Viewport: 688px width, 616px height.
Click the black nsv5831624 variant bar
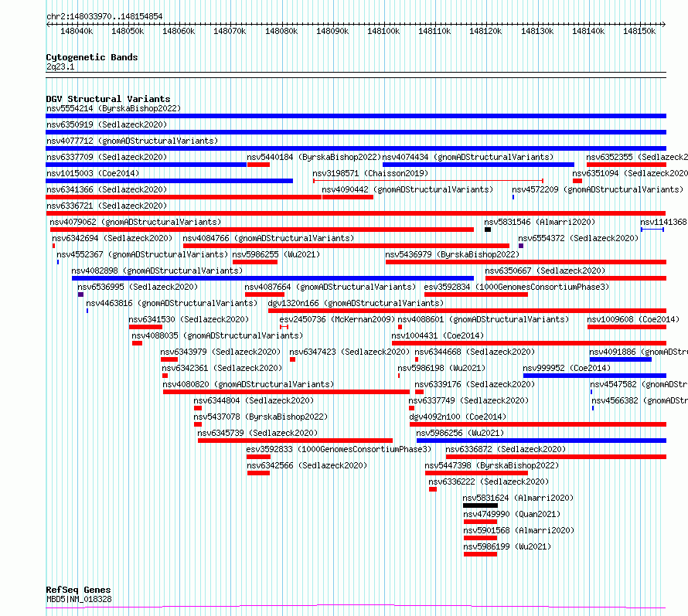tap(481, 505)
